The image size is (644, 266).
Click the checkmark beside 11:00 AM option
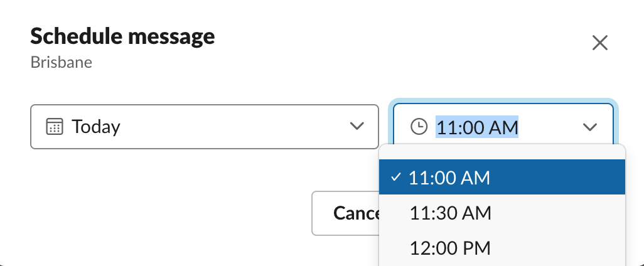point(395,178)
